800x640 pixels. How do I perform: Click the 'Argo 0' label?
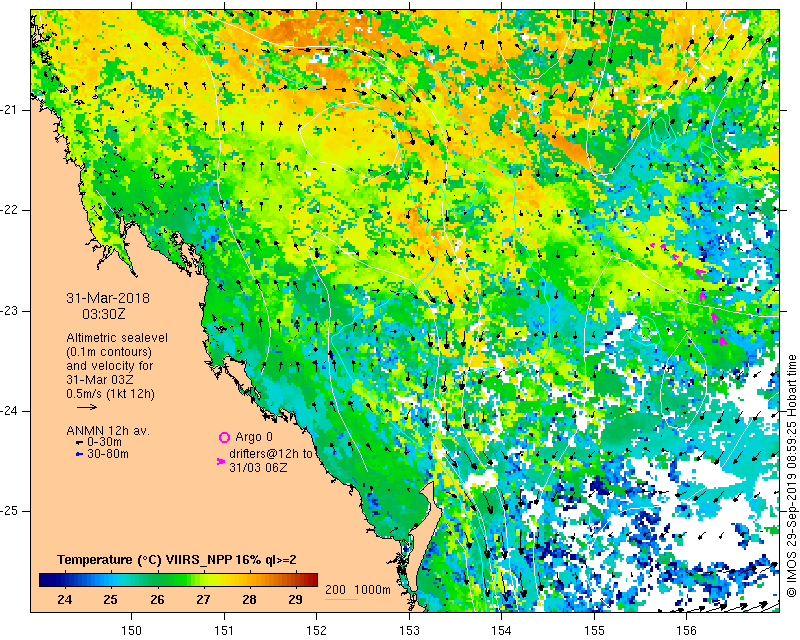254,437
